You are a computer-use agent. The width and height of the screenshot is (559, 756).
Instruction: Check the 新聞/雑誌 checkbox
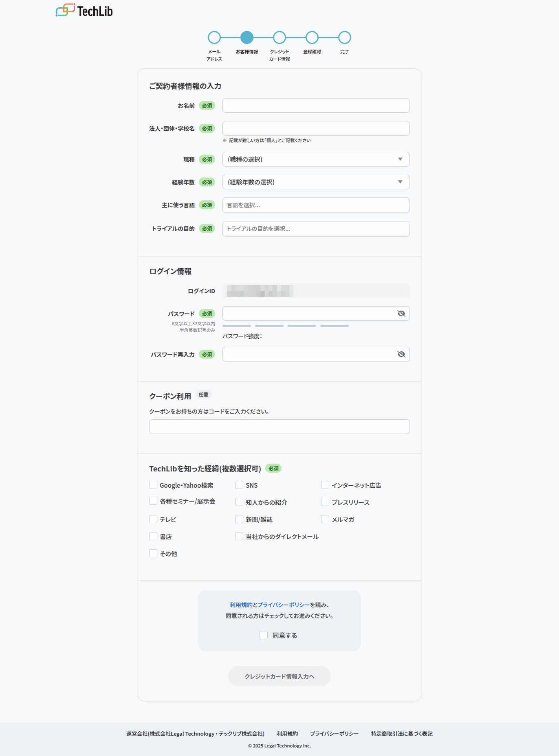click(239, 519)
